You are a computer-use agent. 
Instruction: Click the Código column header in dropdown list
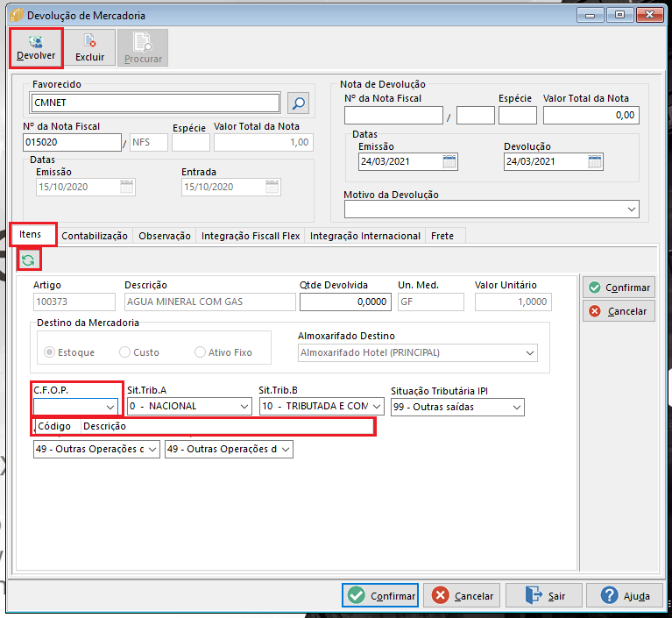pos(58,426)
